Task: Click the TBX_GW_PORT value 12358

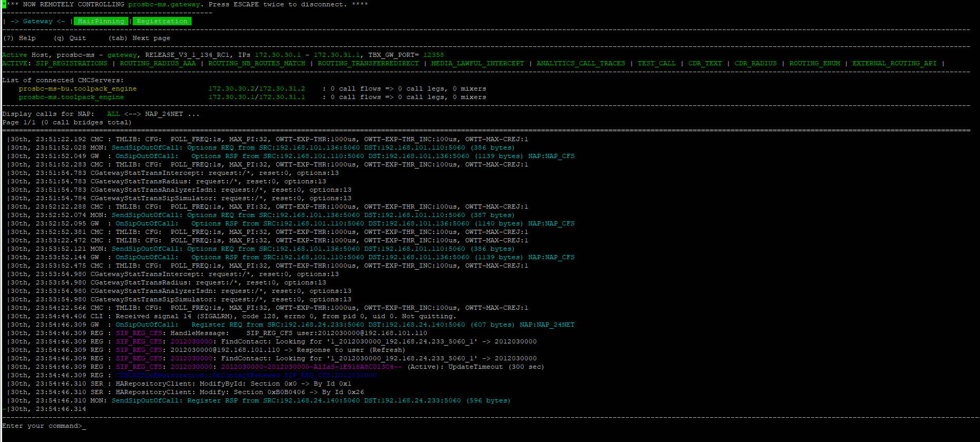Action: coord(433,55)
